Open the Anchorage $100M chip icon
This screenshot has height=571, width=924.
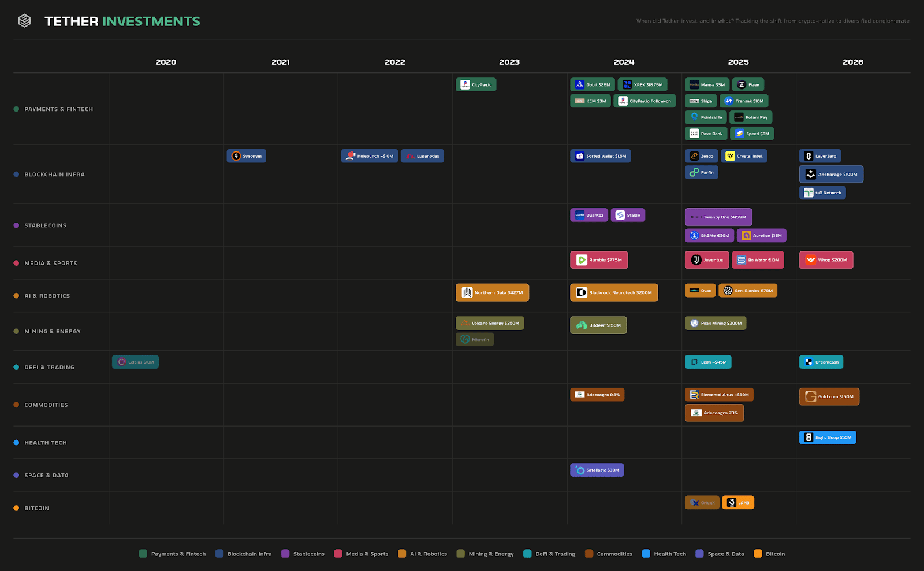coord(810,174)
